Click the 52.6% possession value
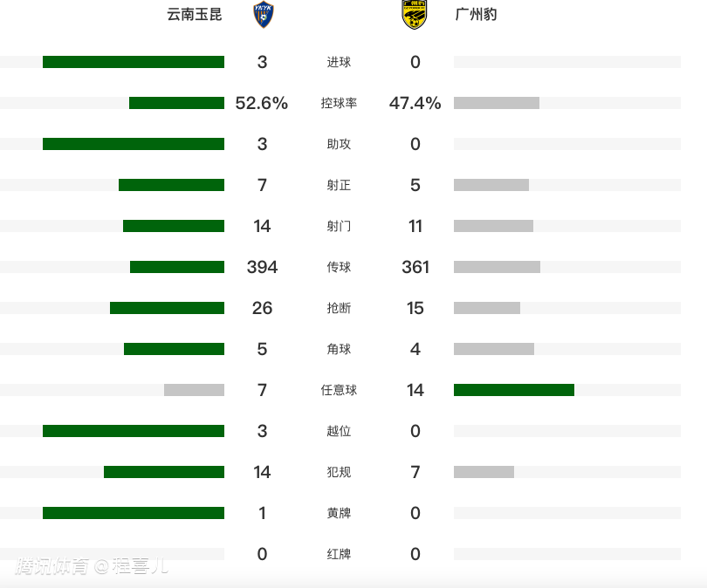Screen dimensions: 707x588 pyautogui.click(x=262, y=103)
